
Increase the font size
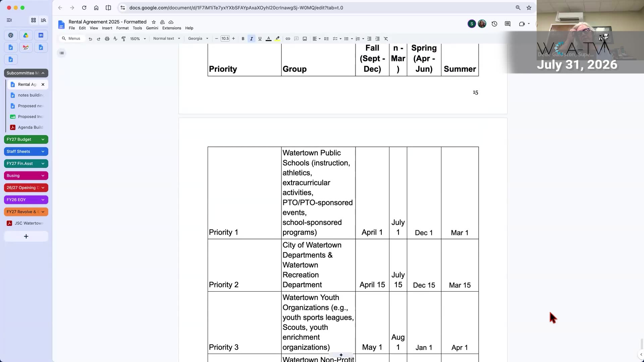point(233,39)
